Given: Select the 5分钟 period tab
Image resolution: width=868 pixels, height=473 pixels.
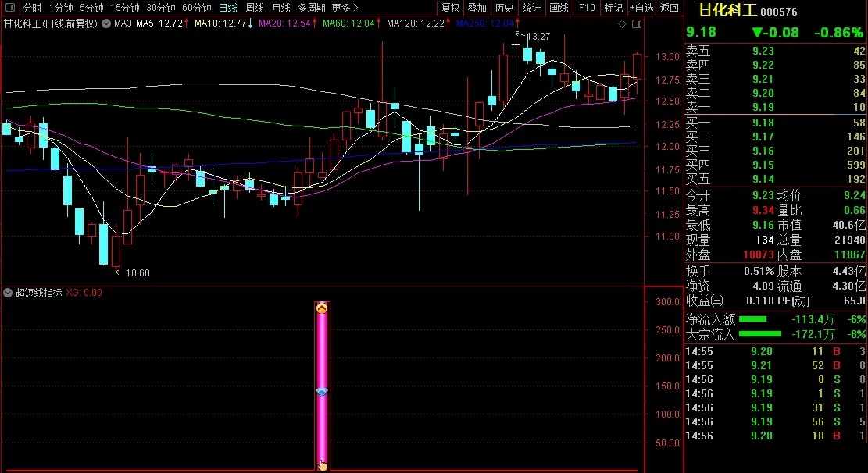Looking at the screenshot, I should (91, 8).
